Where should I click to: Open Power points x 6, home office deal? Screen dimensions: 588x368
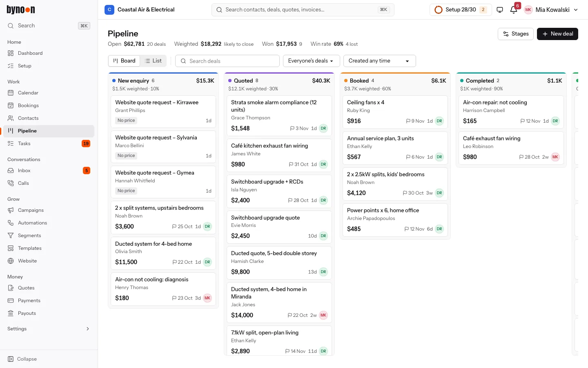(x=395, y=220)
